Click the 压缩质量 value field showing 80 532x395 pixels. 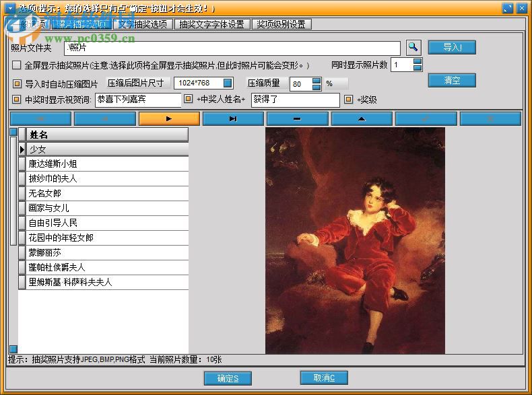pyautogui.click(x=300, y=83)
